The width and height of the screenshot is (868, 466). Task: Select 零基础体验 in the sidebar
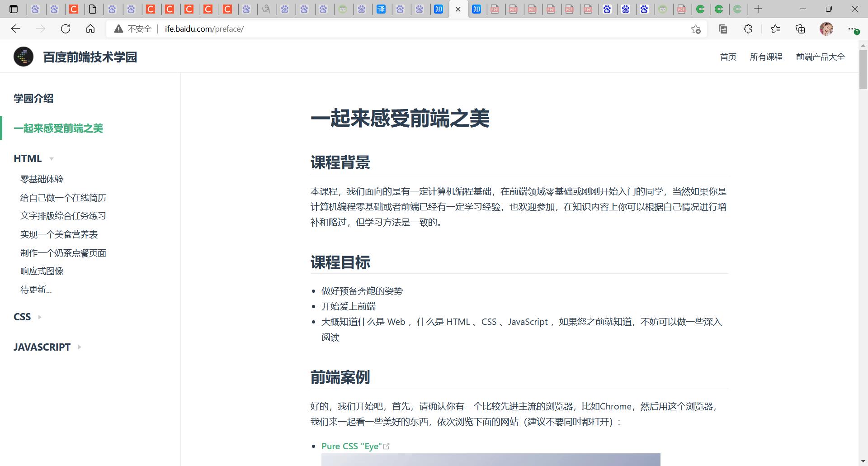42,179
